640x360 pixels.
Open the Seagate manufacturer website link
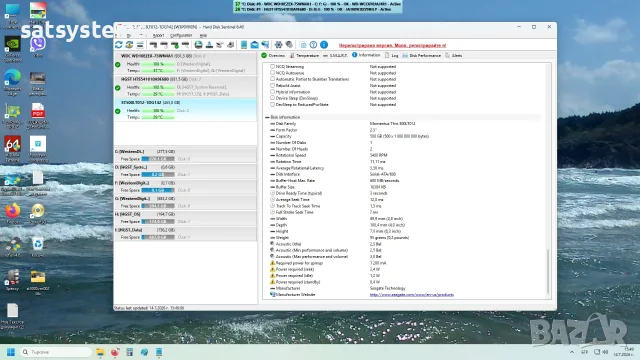point(411,295)
